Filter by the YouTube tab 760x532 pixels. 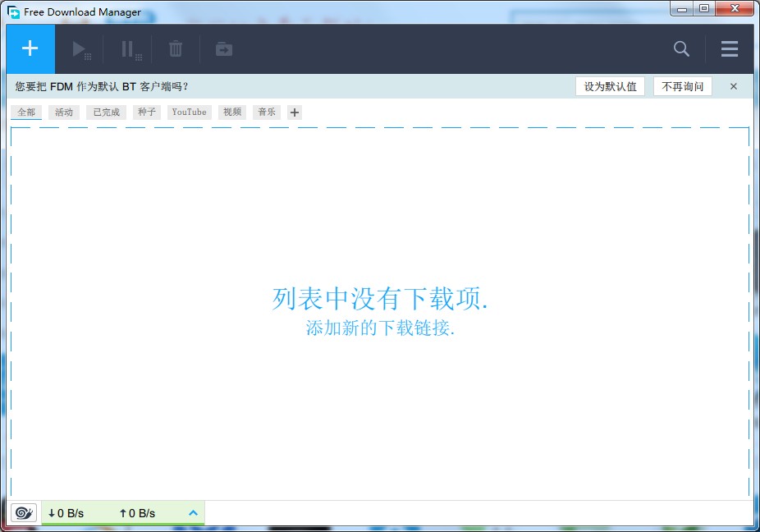coord(189,112)
